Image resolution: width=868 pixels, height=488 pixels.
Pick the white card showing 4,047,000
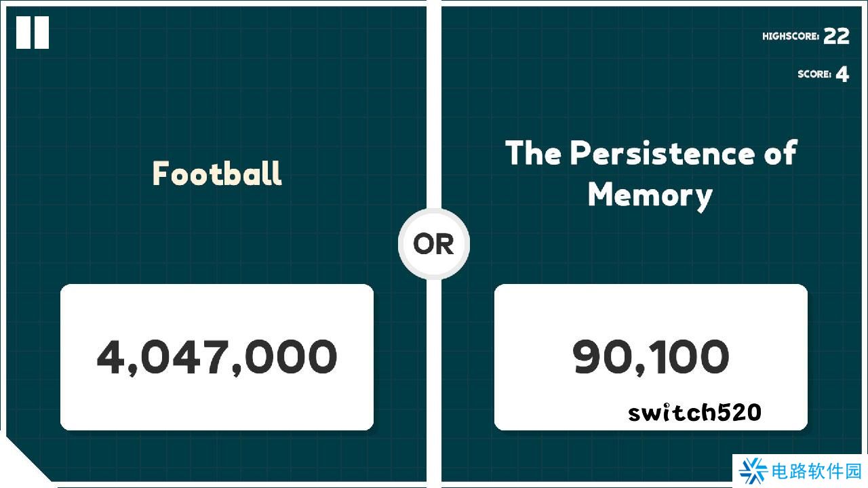pyautogui.click(x=217, y=357)
